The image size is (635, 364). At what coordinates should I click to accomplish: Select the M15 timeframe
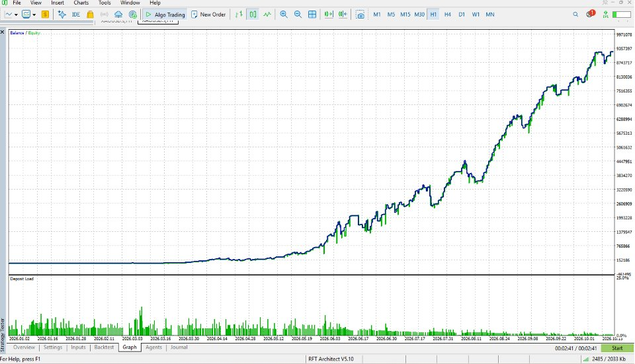point(405,15)
